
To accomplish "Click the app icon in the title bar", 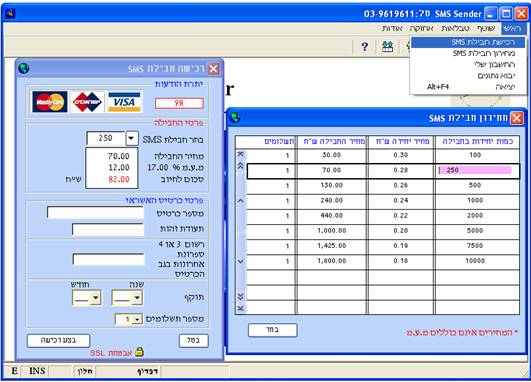I will click(x=10, y=14).
